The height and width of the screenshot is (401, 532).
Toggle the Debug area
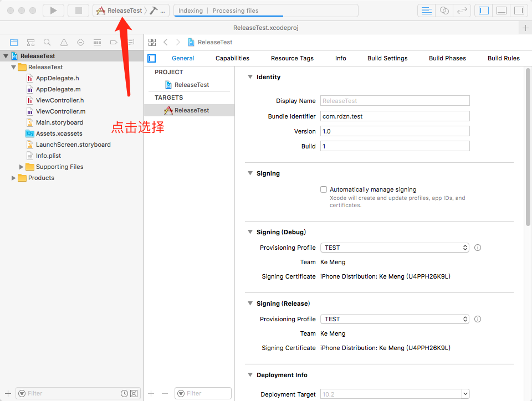(502, 11)
